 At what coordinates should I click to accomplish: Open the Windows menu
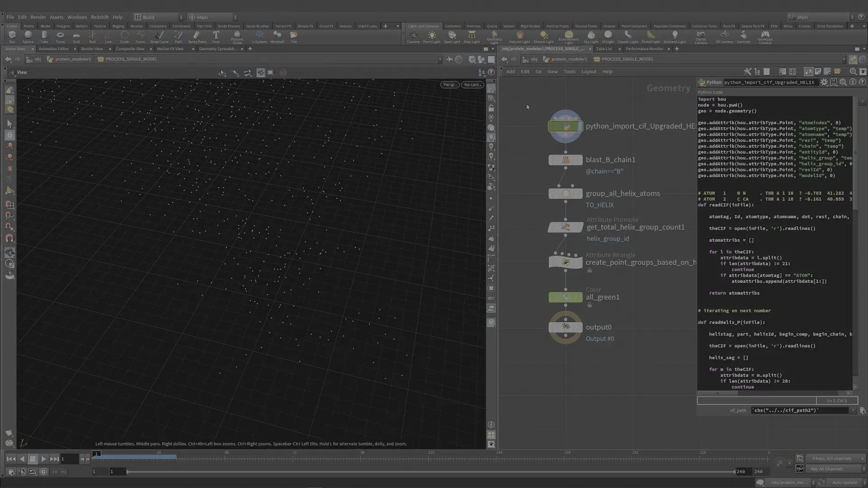click(x=77, y=17)
